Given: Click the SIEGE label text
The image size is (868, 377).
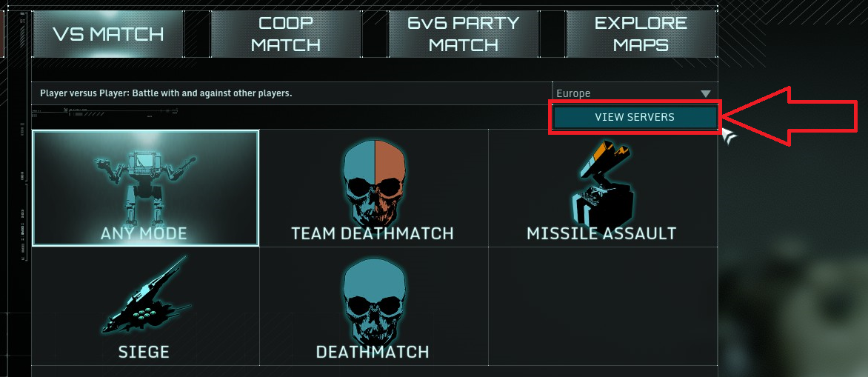Looking at the screenshot, I should (x=144, y=352).
